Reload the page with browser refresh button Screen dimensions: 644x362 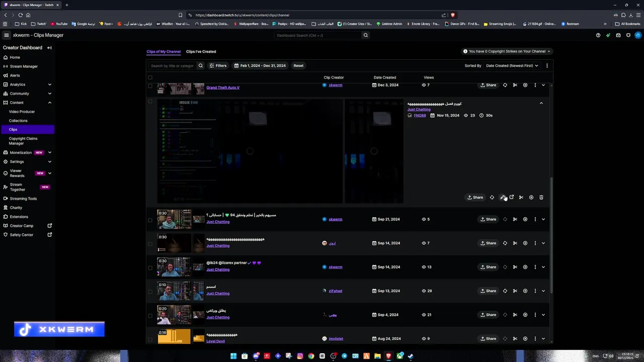[21, 15]
